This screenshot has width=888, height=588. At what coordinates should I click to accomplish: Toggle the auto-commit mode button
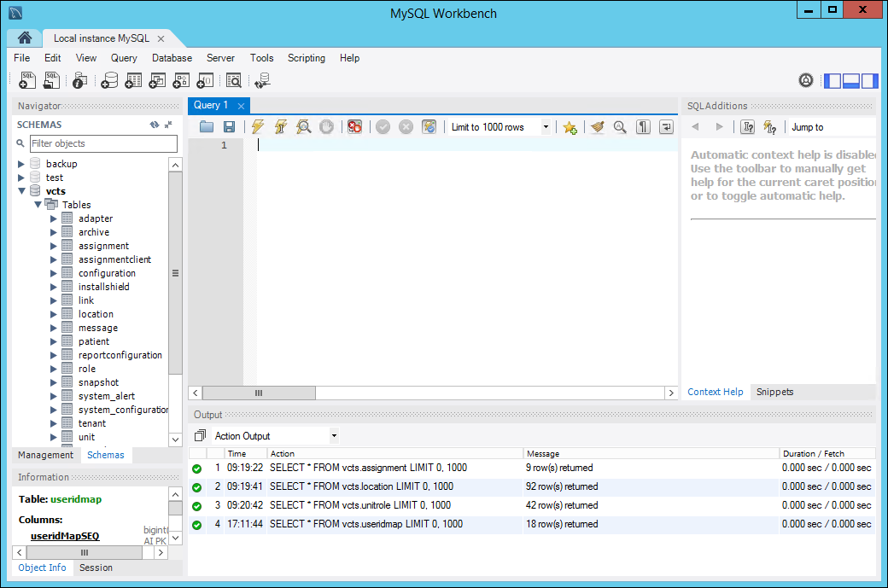429,127
